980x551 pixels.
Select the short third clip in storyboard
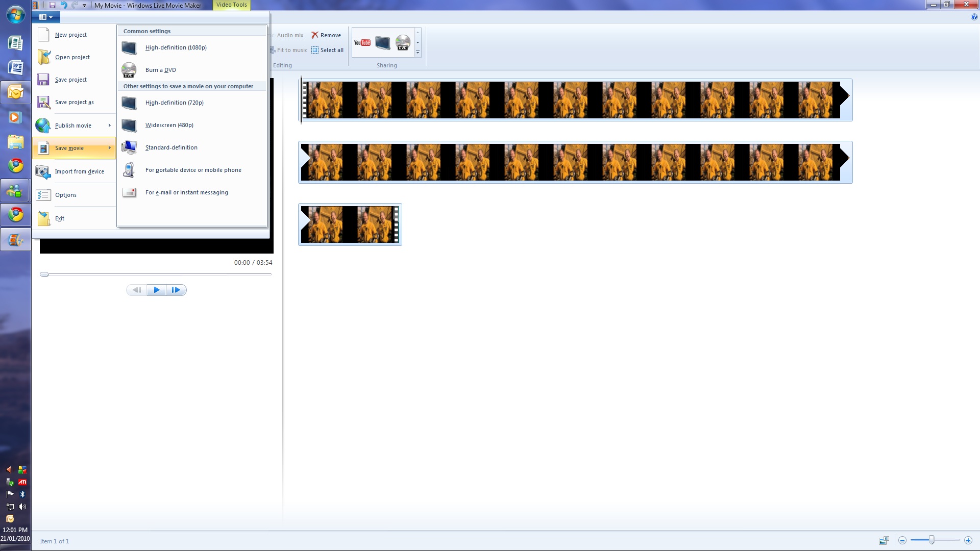point(350,224)
